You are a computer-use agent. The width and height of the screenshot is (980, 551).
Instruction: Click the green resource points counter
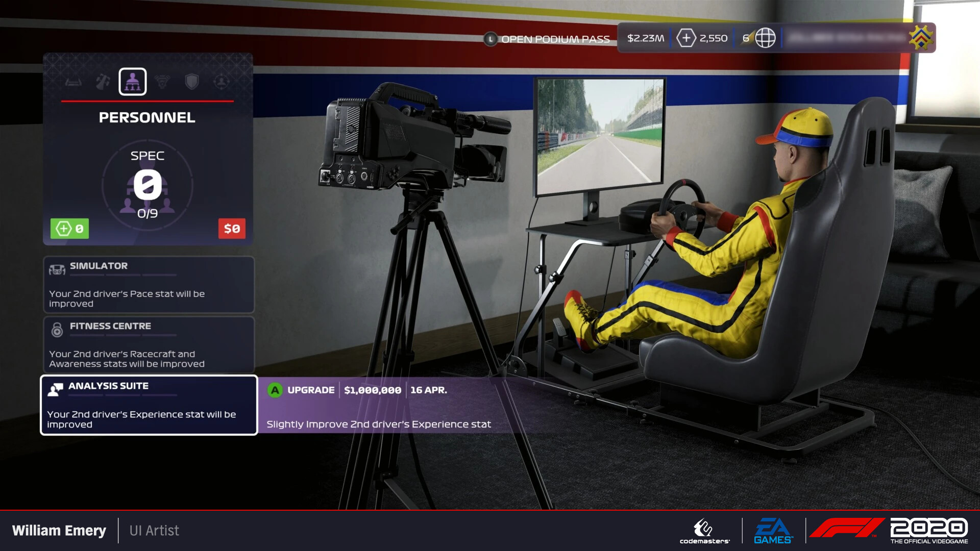click(68, 229)
